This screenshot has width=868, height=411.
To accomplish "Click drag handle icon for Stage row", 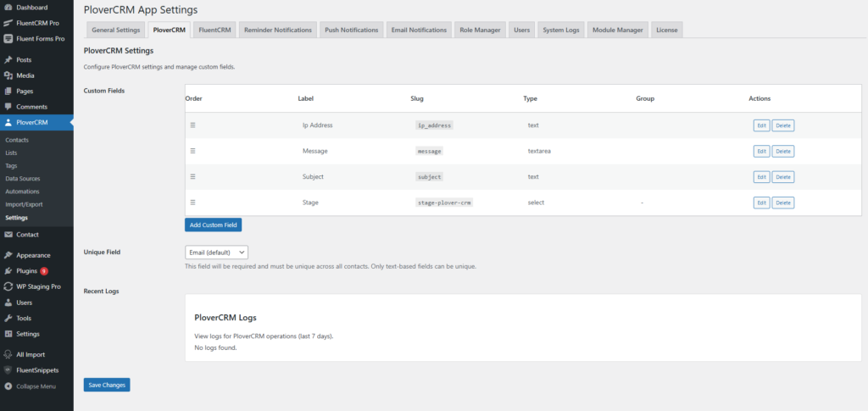I will [x=192, y=203].
